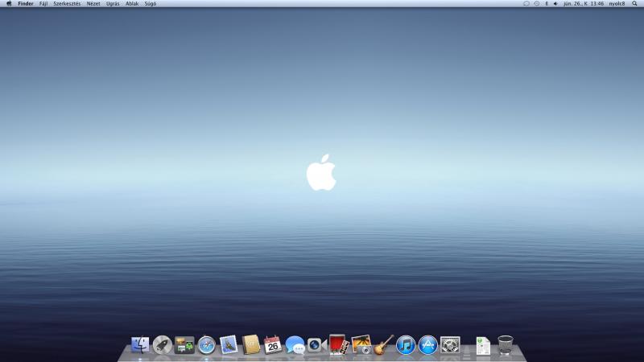Open the App Store icon

(428, 345)
